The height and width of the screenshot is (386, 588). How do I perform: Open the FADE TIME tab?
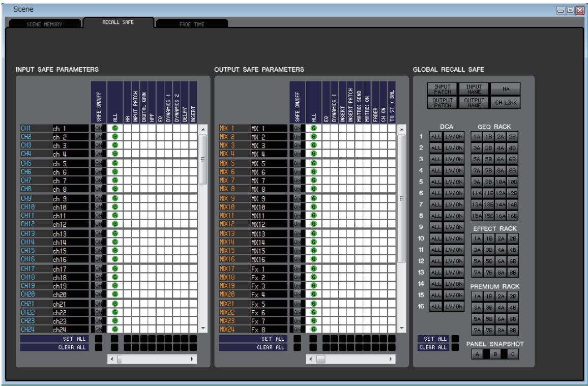192,24
